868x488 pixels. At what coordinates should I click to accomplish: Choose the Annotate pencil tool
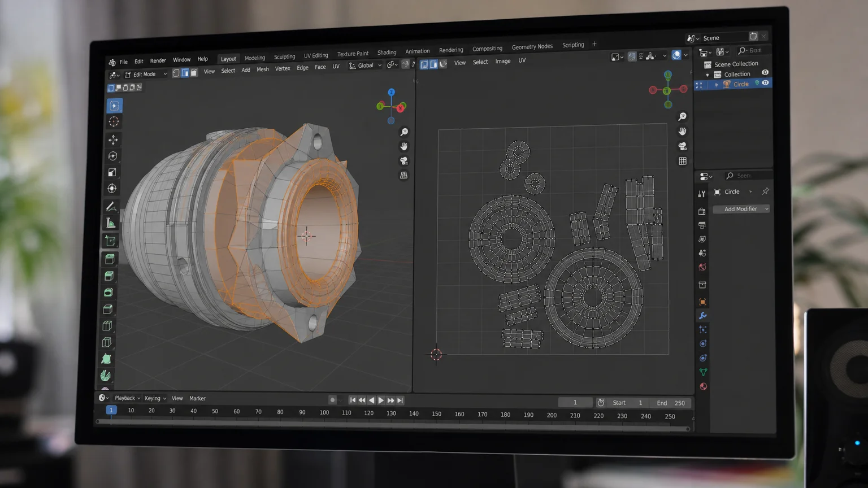pos(111,207)
